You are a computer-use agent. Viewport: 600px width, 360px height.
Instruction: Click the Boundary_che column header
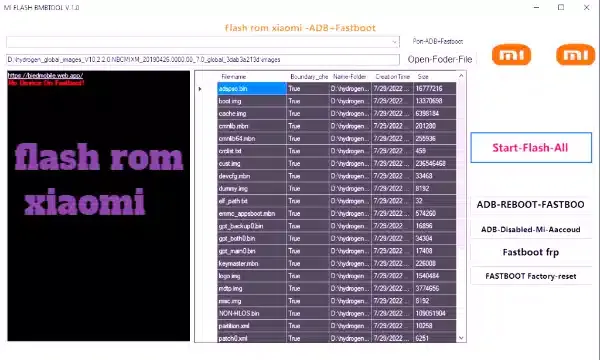coord(308,77)
